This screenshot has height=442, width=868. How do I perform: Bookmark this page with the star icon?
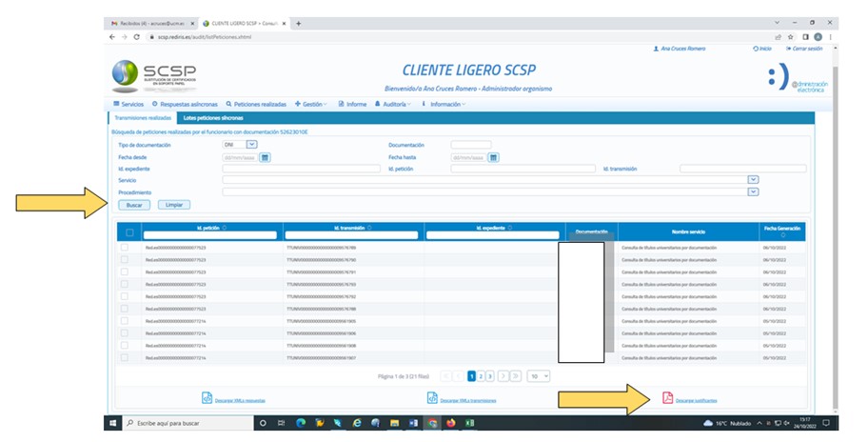click(791, 37)
